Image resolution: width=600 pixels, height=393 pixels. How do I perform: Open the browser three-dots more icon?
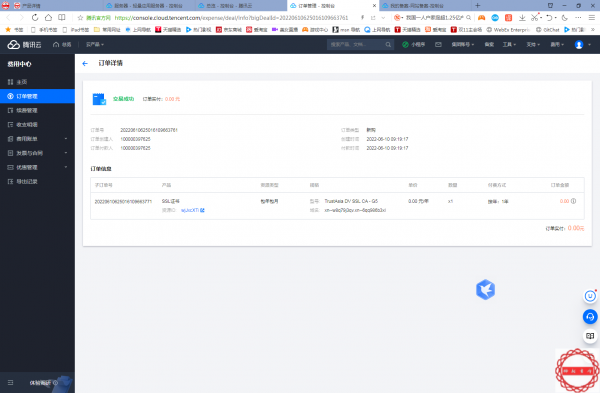[x=578, y=18]
